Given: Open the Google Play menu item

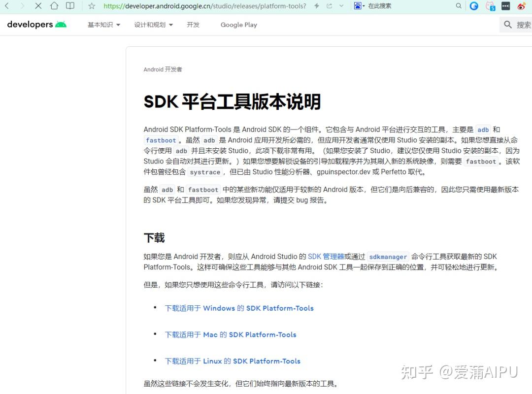Looking at the screenshot, I should 238,24.
